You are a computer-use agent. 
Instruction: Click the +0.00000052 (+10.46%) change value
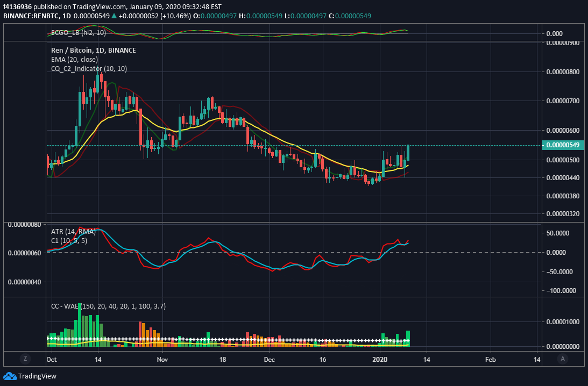(154, 16)
